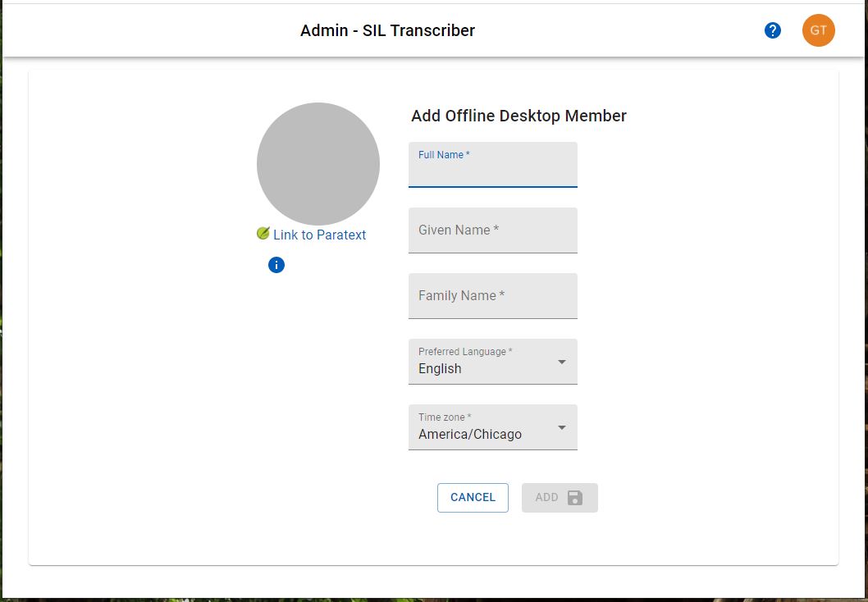Expand the Time zone dropdown
This screenshot has height=602, width=868.
pos(493,427)
